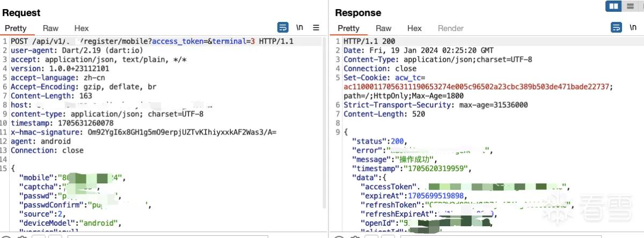Toggle line wrap in Response panel
Viewport: 644px width, 238px height.
(617, 27)
